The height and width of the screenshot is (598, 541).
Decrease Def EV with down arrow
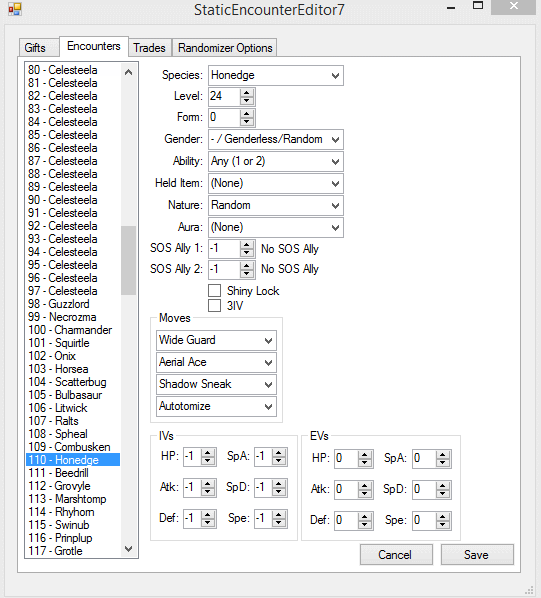(x=365, y=525)
